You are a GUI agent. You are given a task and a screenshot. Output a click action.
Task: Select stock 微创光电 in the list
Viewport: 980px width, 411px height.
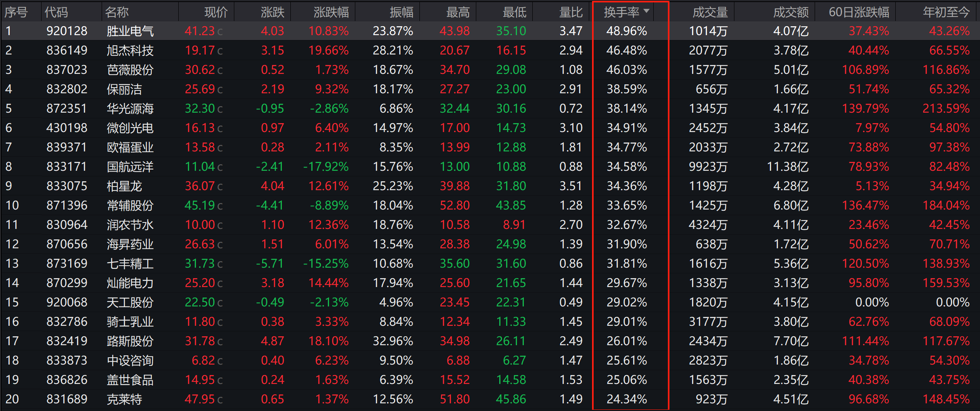point(130,128)
